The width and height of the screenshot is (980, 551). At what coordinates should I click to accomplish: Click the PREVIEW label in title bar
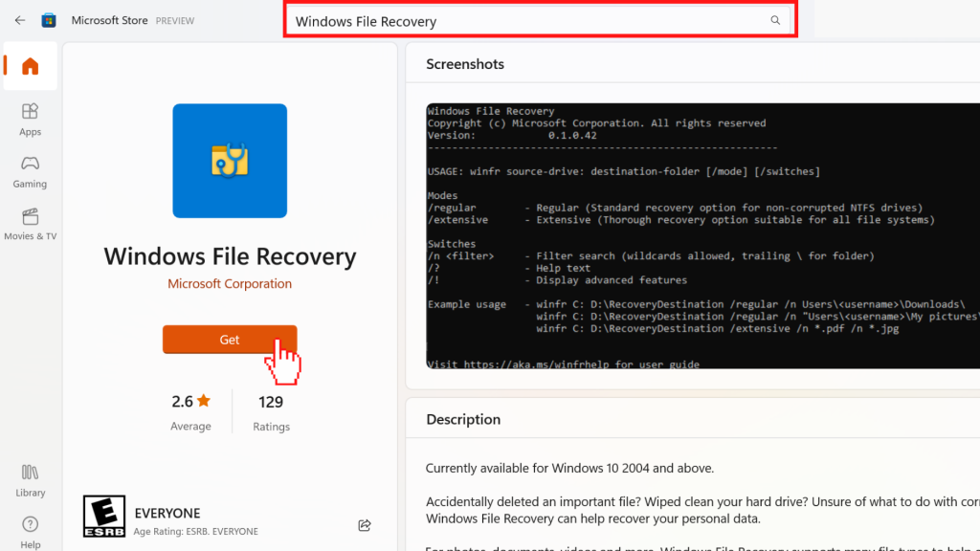(175, 21)
